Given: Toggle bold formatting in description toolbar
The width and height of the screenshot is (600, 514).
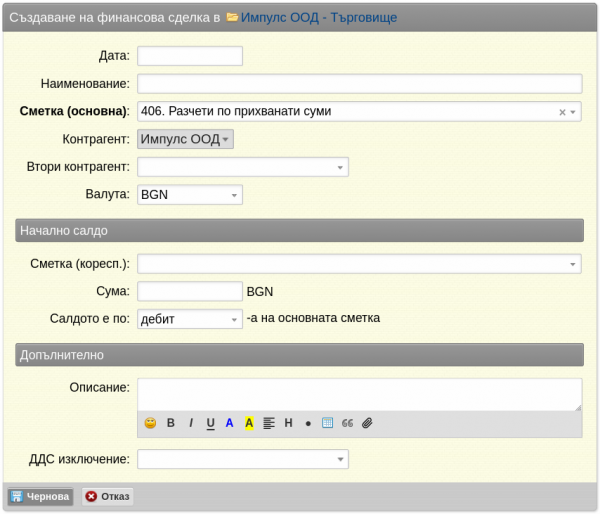Looking at the screenshot, I should (171, 423).
